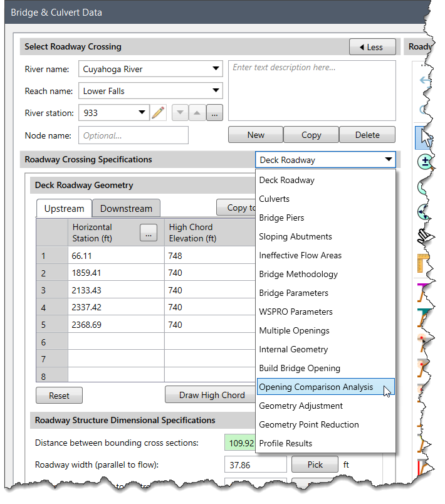This screenshot has width=445, height=504.
Task: Choose Opening Comparison Analysis option
Action: [x=325, y=387]
